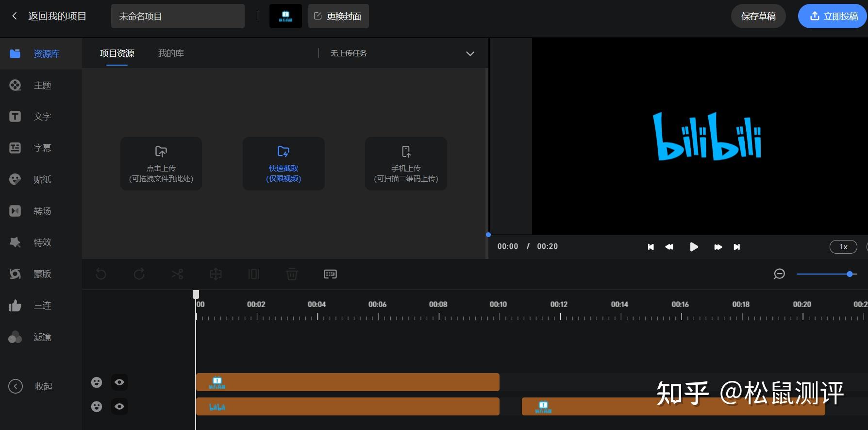
Task: Switch to the 我的库 tab
Action: [x=171, y=53]
